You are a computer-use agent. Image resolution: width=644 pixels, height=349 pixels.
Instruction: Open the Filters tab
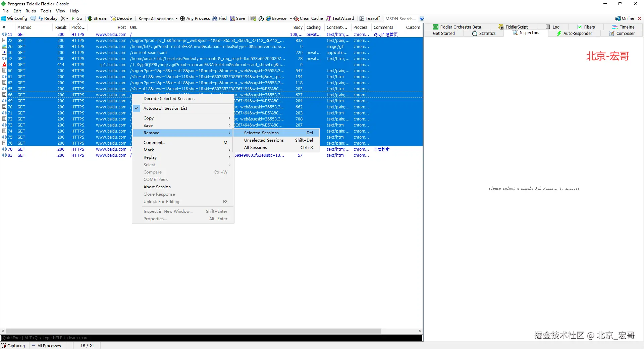tap(586, 27)
